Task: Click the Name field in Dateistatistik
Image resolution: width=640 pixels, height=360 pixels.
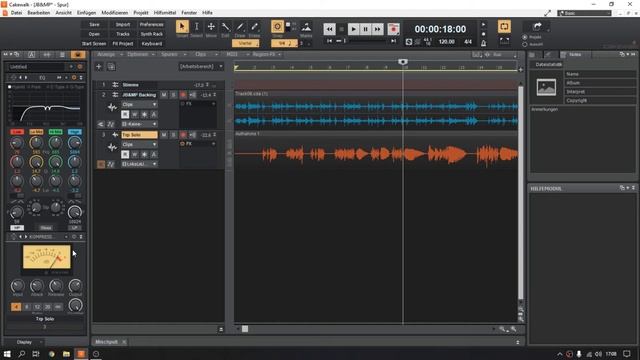Action: pyautogui.click(x=600, y=74)
